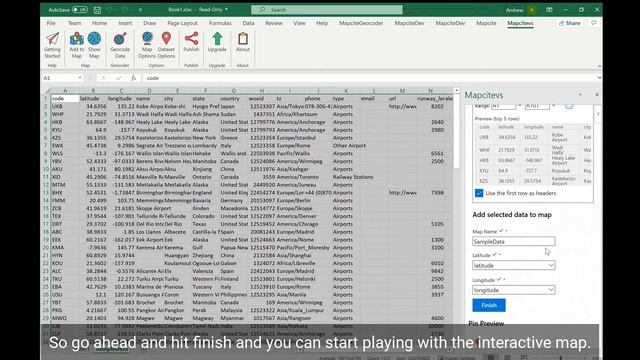Click the Share button
The image size is (640, 360).
570,23
